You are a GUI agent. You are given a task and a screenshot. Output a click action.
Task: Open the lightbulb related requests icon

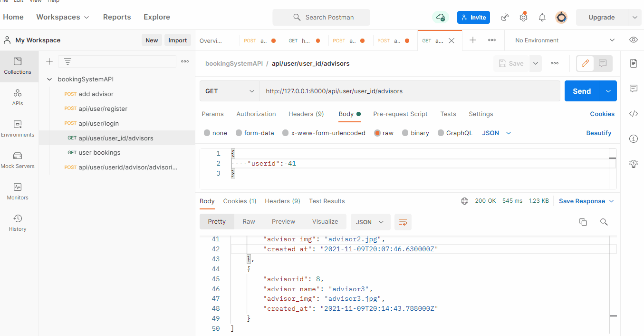pos(634,164)
